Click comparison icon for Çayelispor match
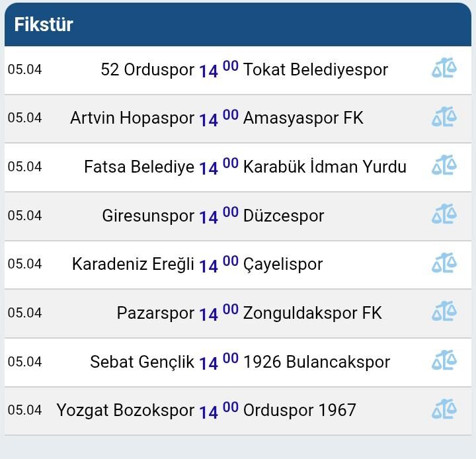The height and width of the screenshot is (459, 476). pos(444,263)
